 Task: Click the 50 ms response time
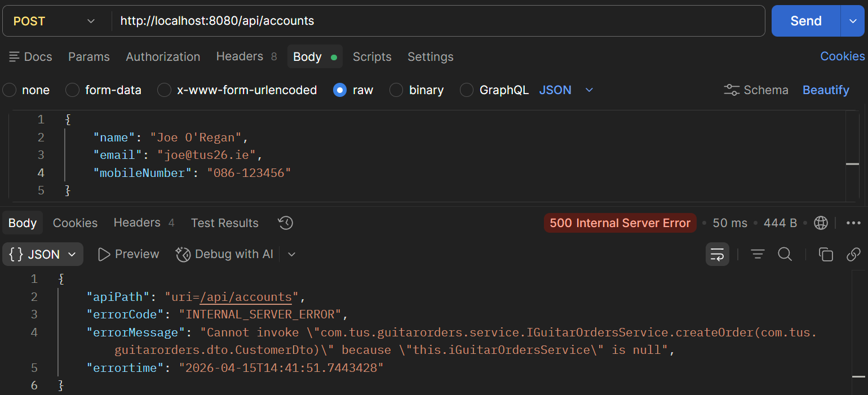coord(730,223)
